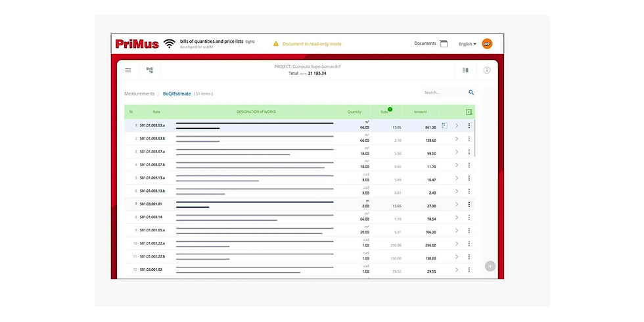This screenshot has height=322, width=644.
Task: Open the English language dropdown
Action: [x=467, y=44]
